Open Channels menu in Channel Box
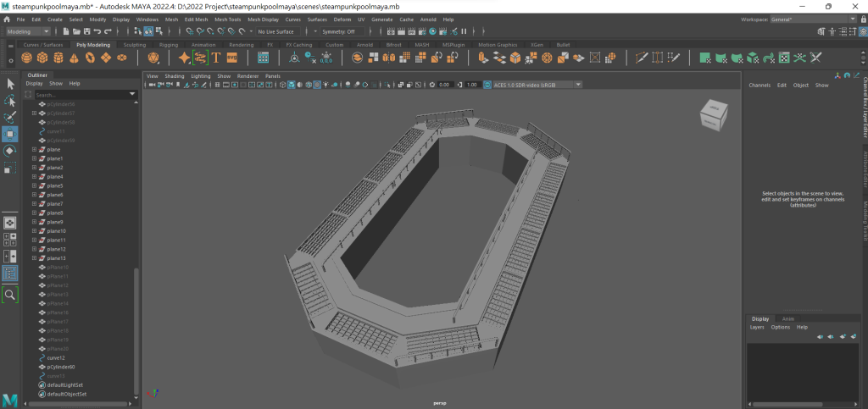 759,86
